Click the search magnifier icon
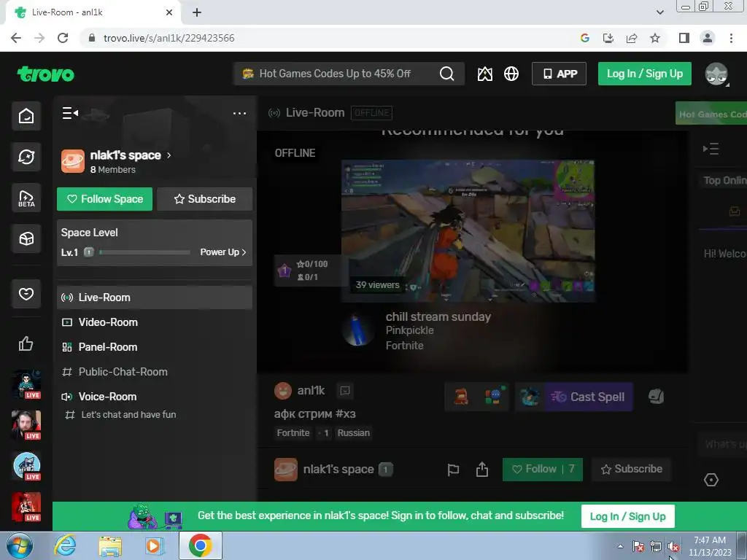The image size is (747, 560). click(x=446, y=74)
